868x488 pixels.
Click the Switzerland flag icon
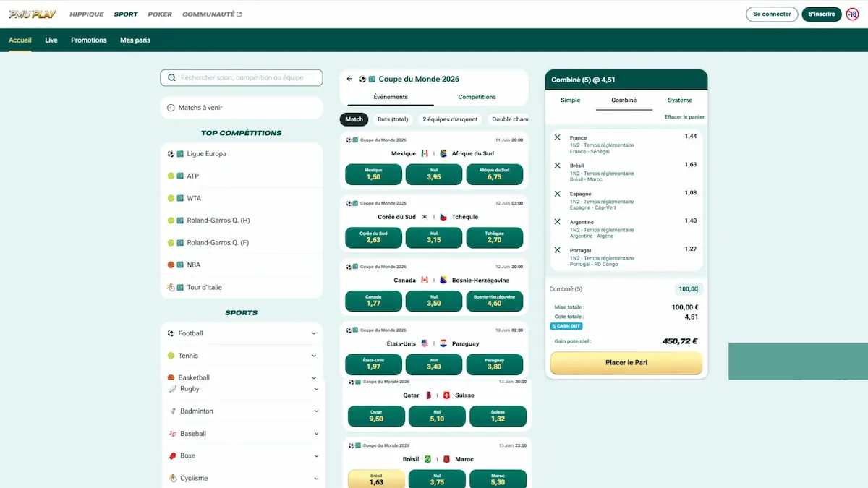pos(446,395)
